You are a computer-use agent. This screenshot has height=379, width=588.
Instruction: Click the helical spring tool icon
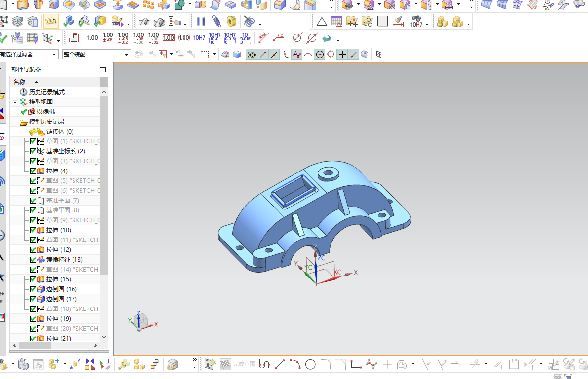[x=201, y=22]
